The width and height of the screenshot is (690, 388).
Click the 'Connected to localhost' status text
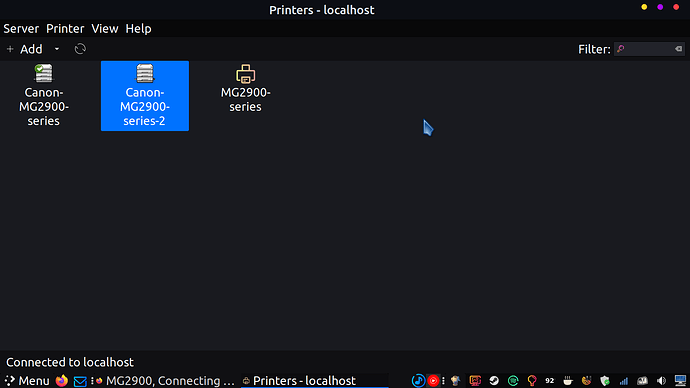click(x=70, y=362)
